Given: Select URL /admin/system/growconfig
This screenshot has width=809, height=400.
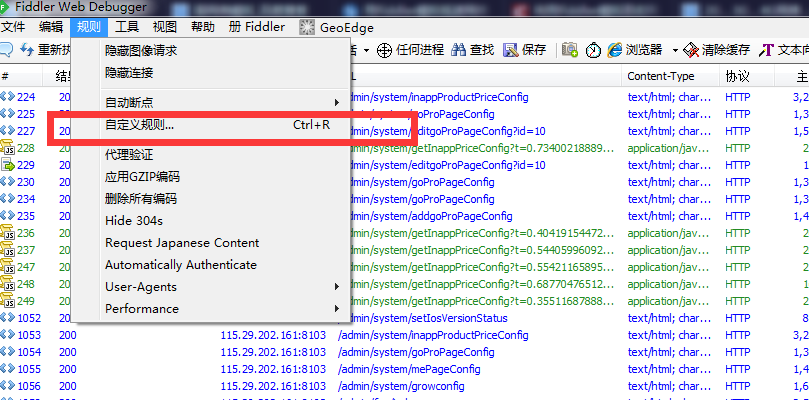Looking at the screenshot, I should click(401, 386).
